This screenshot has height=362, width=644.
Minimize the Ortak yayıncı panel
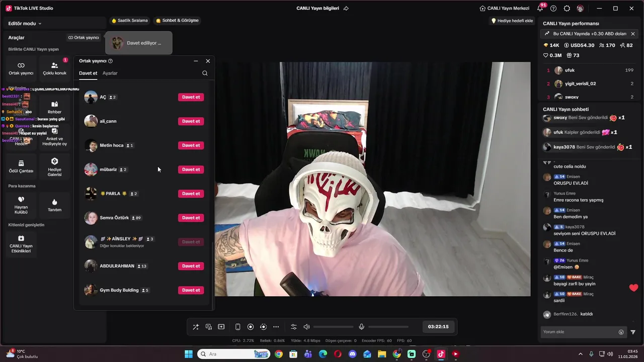[x=196, y=61]
